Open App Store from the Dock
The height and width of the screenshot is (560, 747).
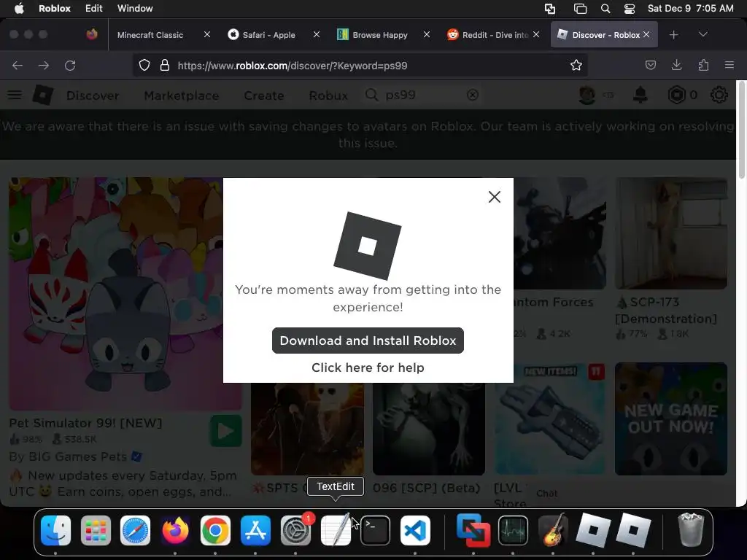tap(255, 531)
